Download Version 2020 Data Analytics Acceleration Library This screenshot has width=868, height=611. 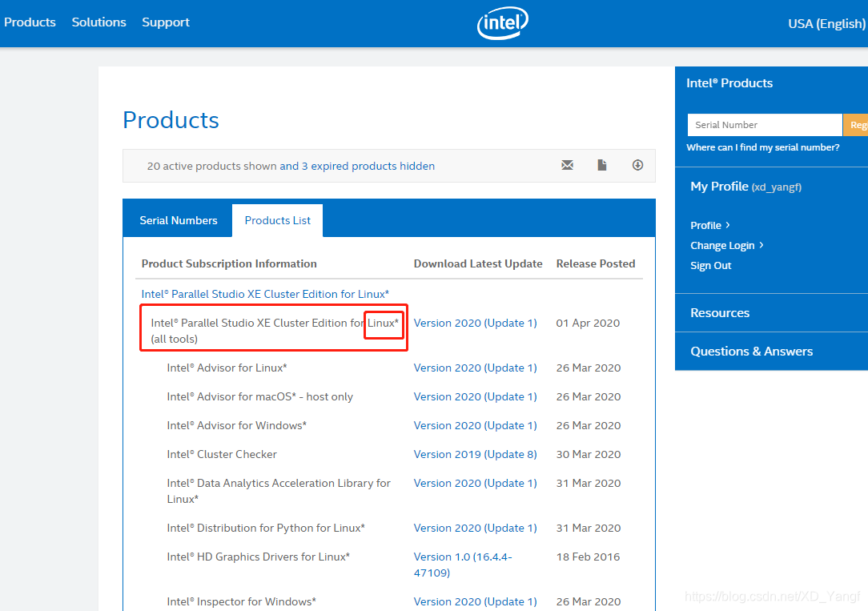[x=475, y=483]
